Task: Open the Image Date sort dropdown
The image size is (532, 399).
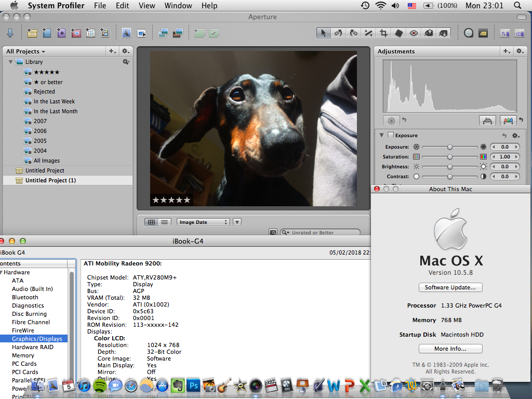Action: 203,222
